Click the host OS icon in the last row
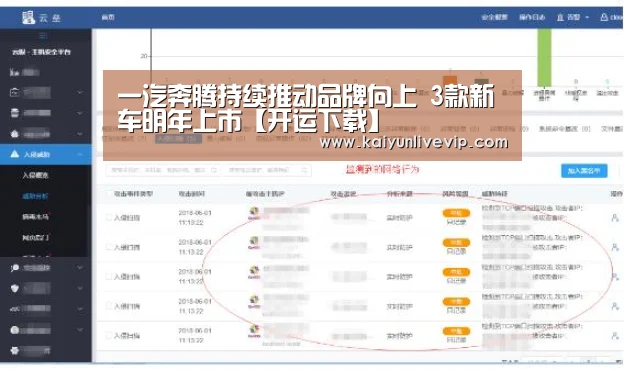 (254, 331)
